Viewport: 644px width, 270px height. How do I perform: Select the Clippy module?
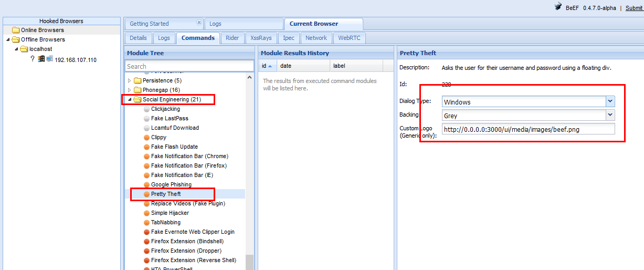[159, 137]
